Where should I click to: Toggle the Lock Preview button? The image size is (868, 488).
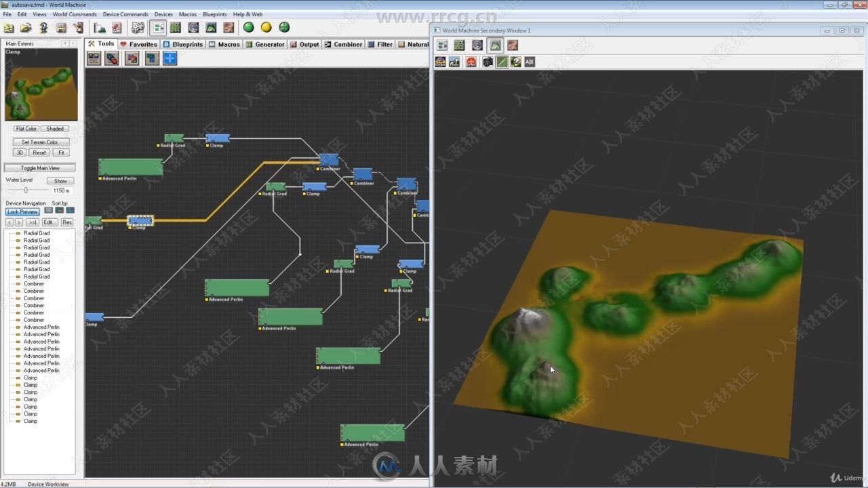22,212
